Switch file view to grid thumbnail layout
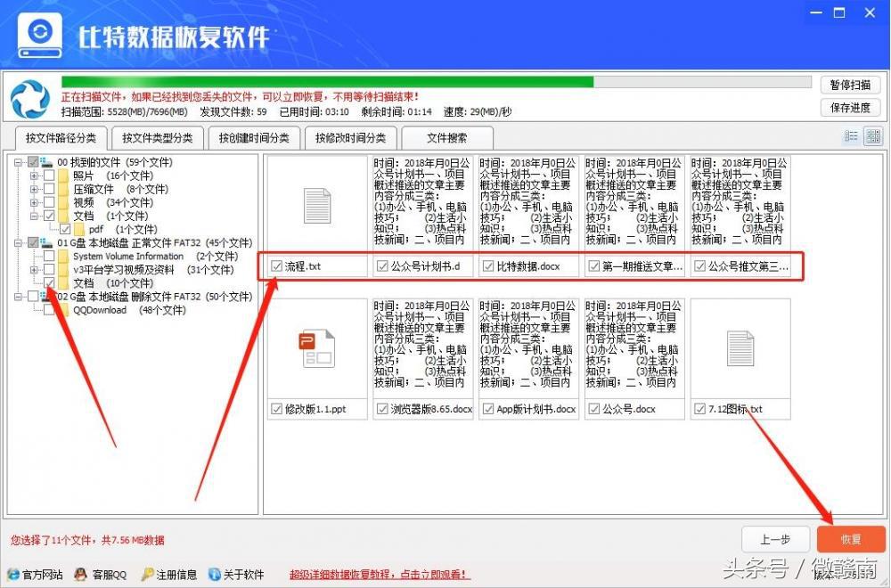Screen dimensions: 891x588 coord(873,136)
